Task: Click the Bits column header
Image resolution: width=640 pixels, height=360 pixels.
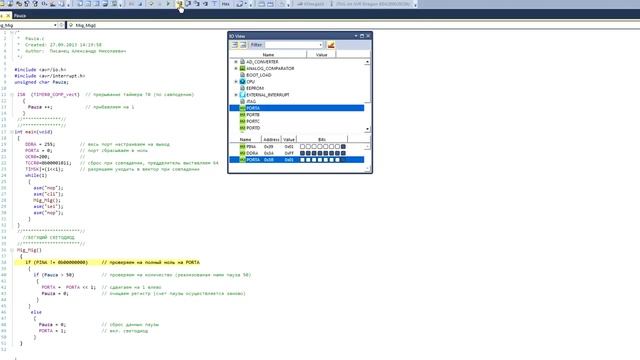Action: (322, 140)
